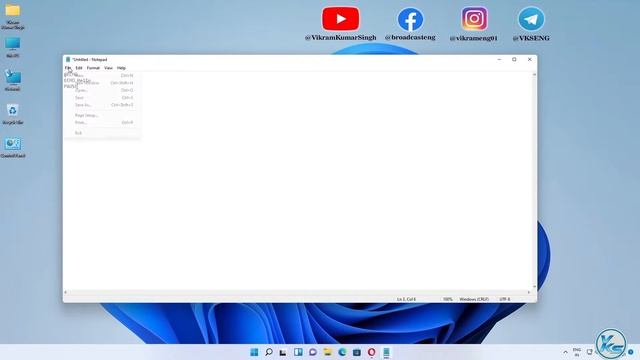Click inside the Notepad text area
This screenshot has width=640, height=360.
(298, 182)
